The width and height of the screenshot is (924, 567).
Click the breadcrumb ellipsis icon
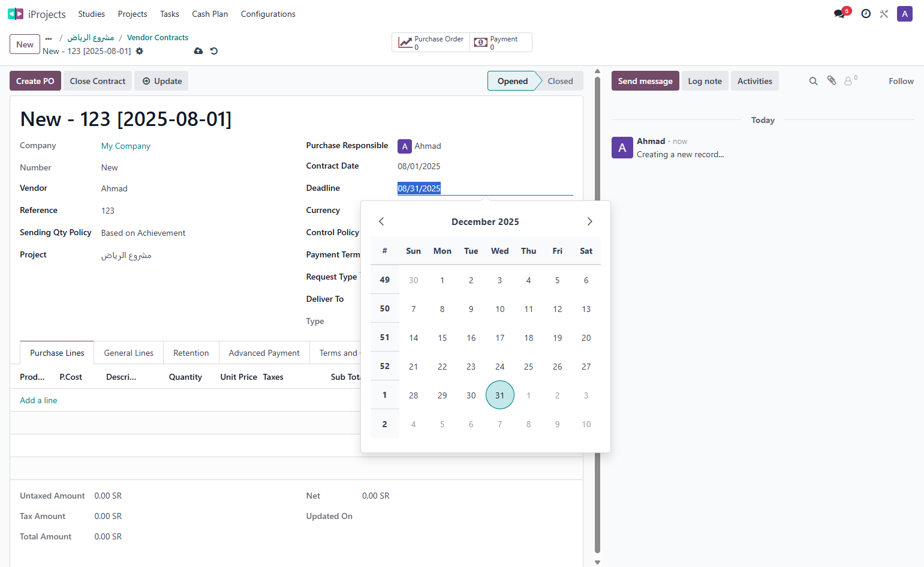(x=49, y=38)
